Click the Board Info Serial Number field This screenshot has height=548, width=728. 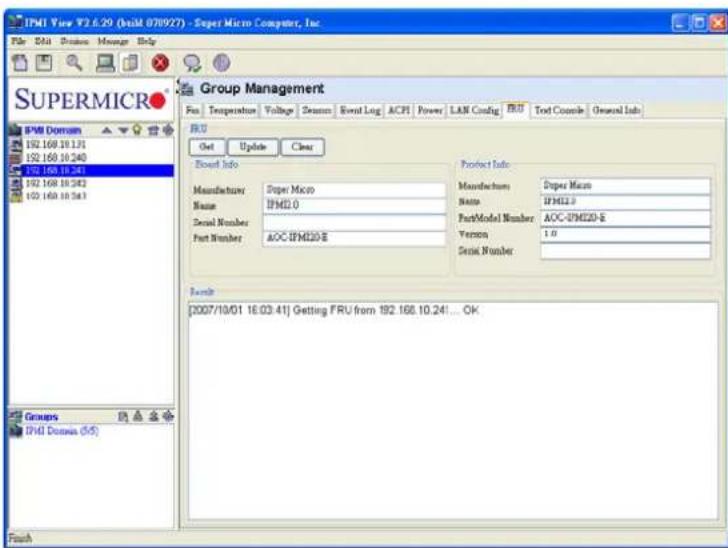[x=354, y=222]
